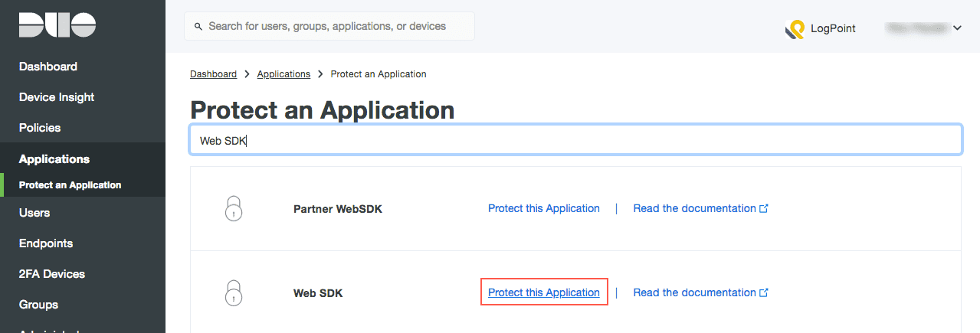
Task: Focus the top global search field
Action: [329, 26]
